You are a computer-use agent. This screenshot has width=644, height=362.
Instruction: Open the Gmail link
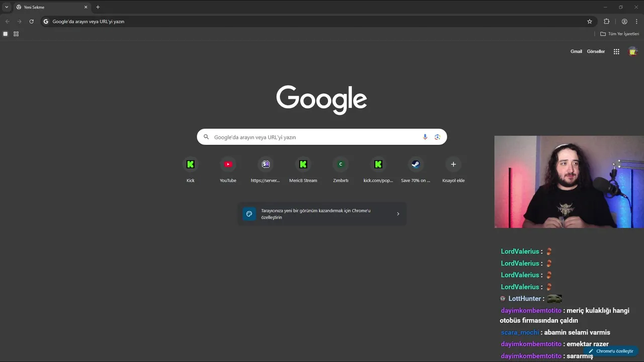pyautogui.click(x=576, y=51)
